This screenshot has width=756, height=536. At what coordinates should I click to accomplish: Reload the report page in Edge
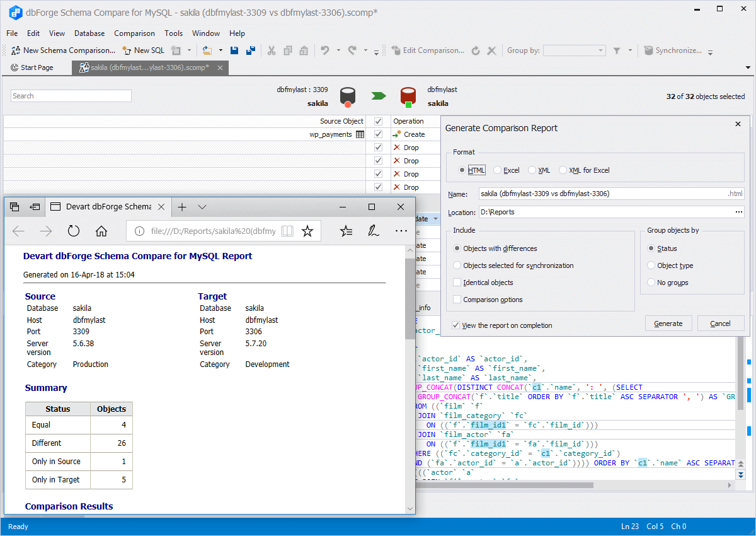click(x=74, y=231)
